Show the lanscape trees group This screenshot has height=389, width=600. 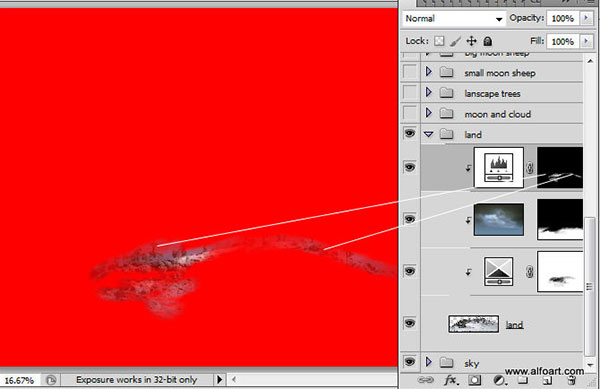tap(410, 92)
